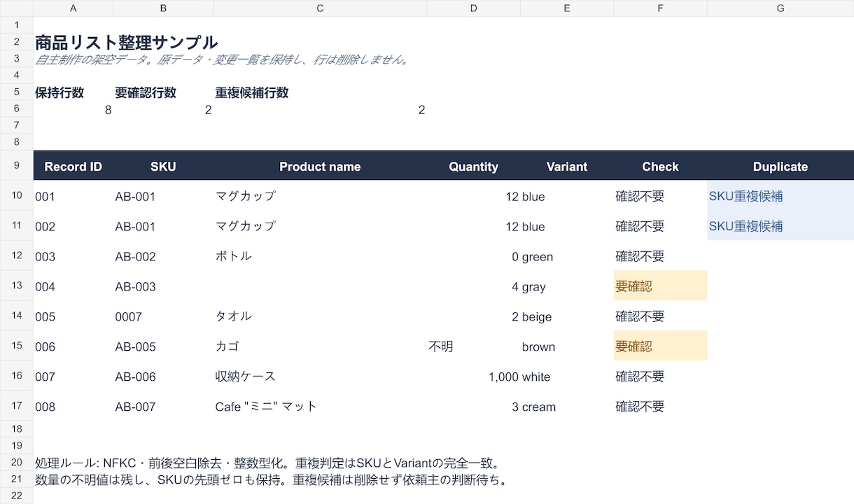Select row 13 header number
This screenshot has width=854, height=504.
(x=17, y=286)
